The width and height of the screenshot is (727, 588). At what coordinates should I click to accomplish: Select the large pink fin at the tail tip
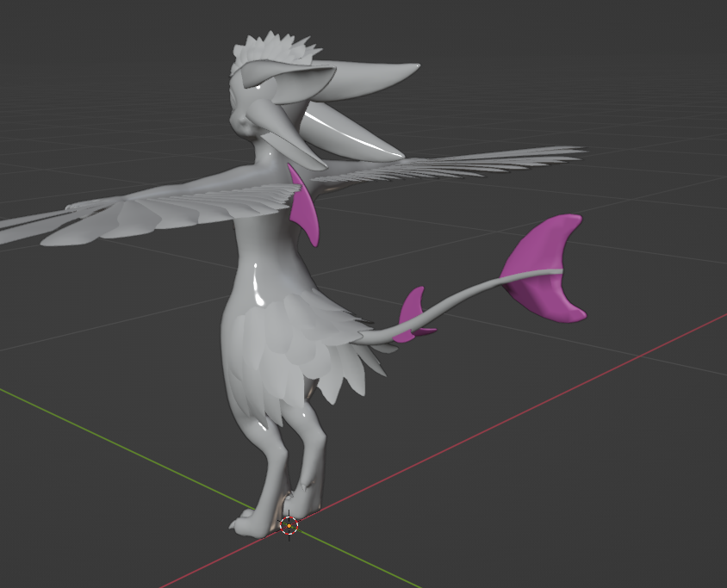tap(543, 268)
